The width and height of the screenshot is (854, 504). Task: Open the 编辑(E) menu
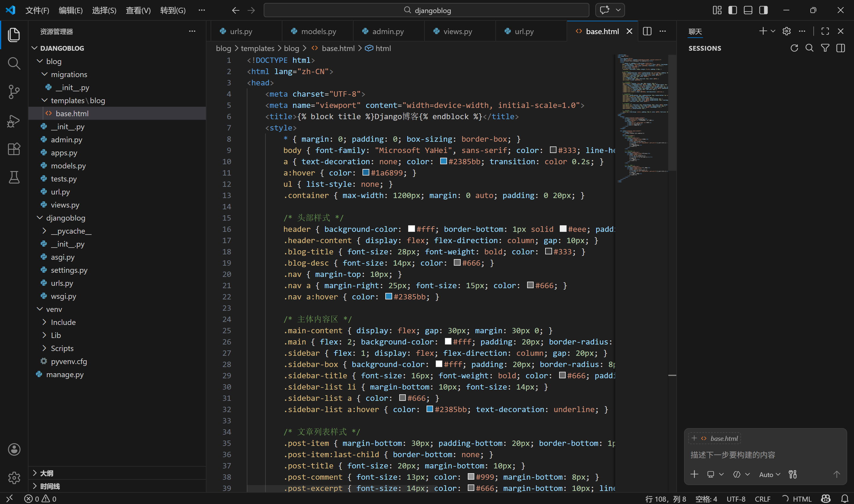(70, 10)
